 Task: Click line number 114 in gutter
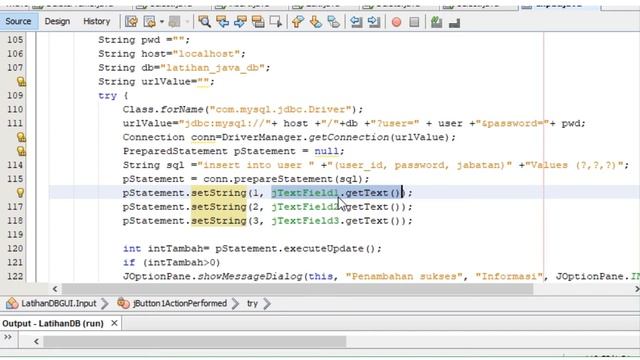point(15,165)
